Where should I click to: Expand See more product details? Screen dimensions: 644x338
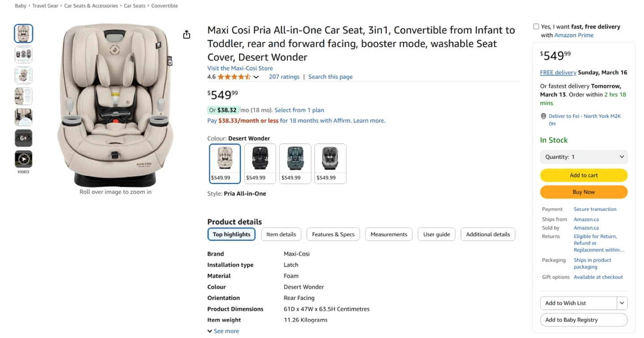223,331
